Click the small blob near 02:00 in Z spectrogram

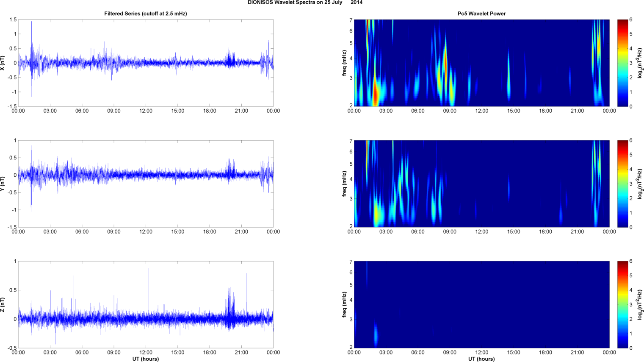[x=376, y=335]
